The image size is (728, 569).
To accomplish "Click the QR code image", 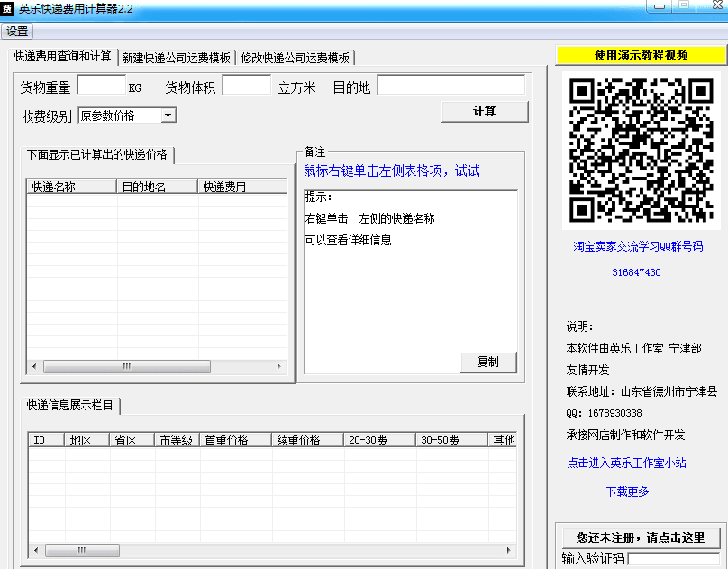I will 641,150.
